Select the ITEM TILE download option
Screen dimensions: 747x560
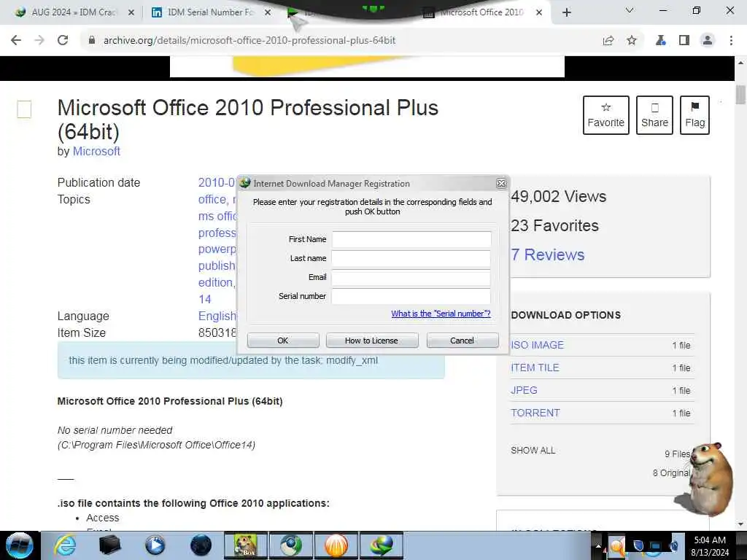click(535, 367)
